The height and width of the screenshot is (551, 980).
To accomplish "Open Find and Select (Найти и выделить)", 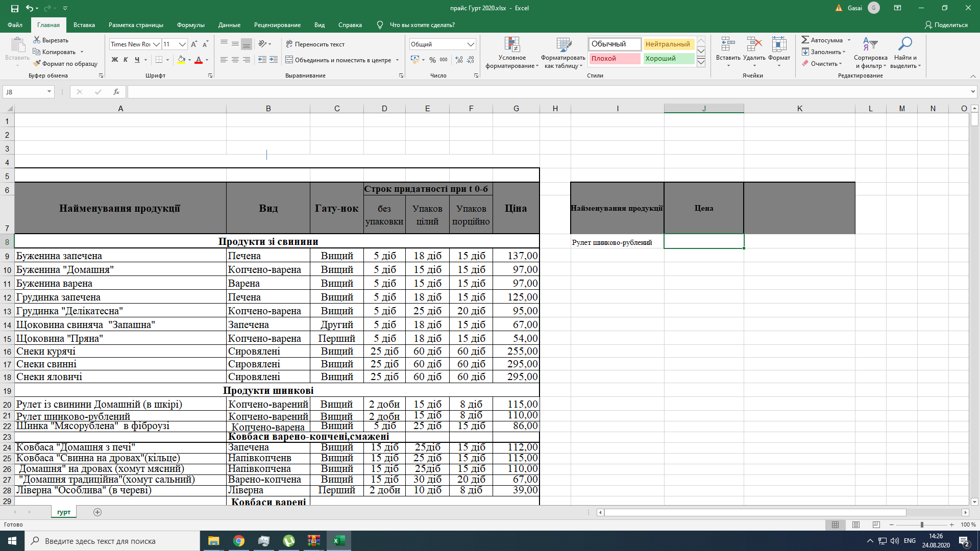I will click(905, 53).
